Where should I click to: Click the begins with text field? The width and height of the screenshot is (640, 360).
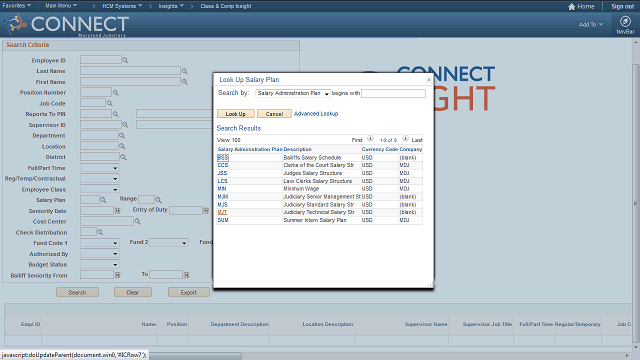393,93
